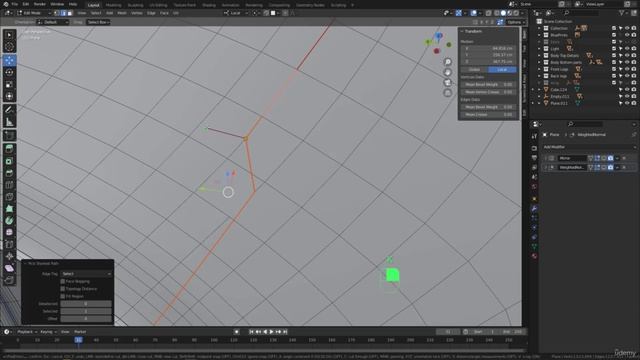
Task: Hide Plane.011 with its eye icon
Action: pos(627,103)
